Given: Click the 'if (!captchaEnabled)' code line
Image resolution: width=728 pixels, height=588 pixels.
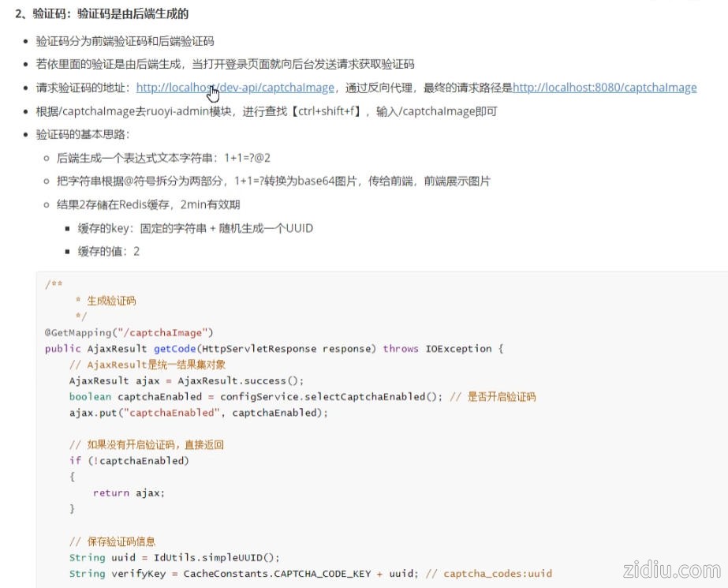Looking at the screenshot, I should (129, 460).
